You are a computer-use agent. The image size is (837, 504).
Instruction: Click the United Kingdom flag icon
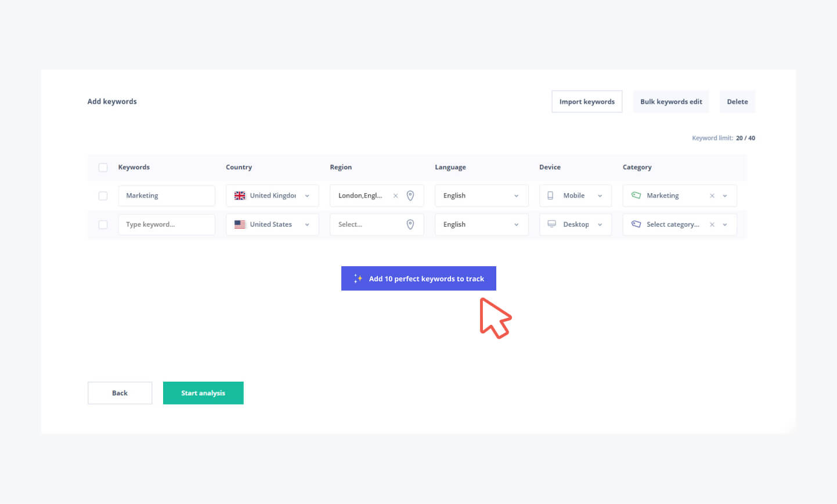[240, 196]
